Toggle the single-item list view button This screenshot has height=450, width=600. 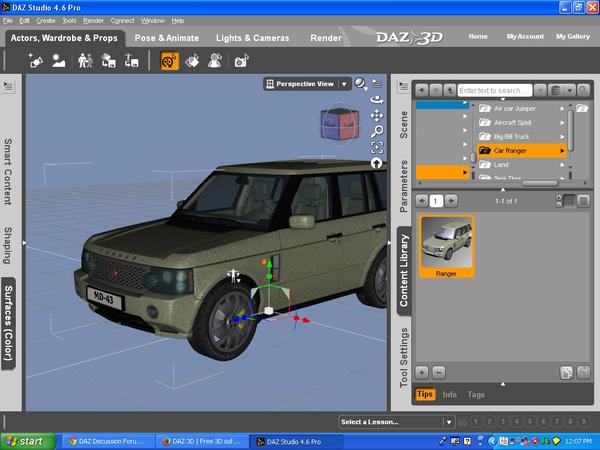point(584,201)
